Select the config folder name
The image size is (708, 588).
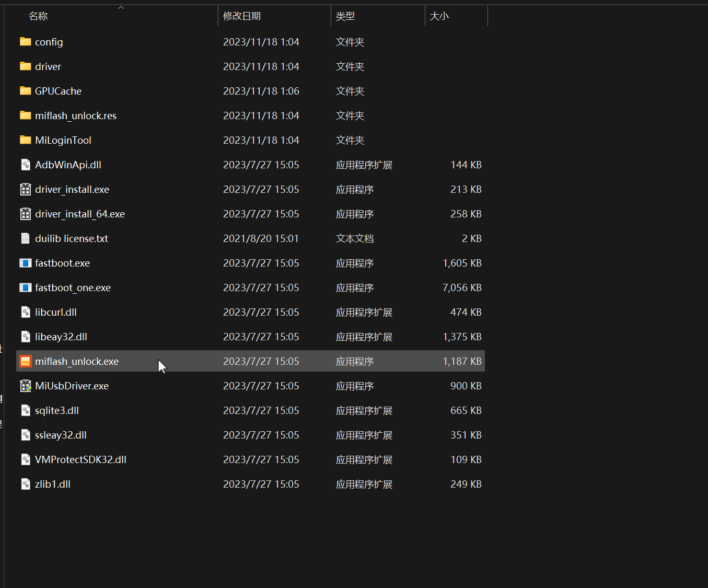[49, 42]
